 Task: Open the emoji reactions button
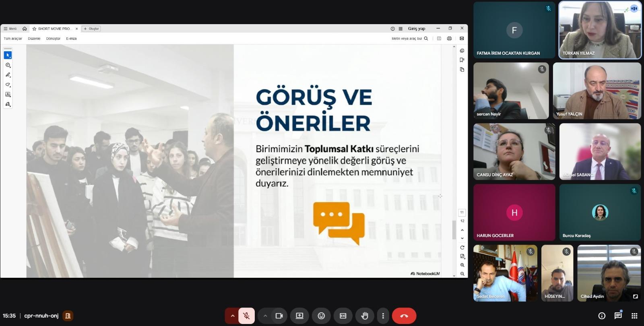321,316
